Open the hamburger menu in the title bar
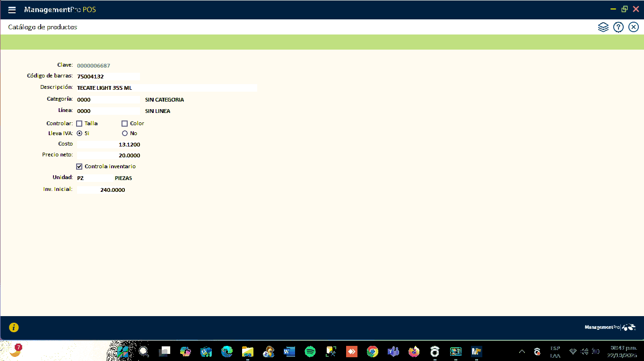 (x=12, y=10)
